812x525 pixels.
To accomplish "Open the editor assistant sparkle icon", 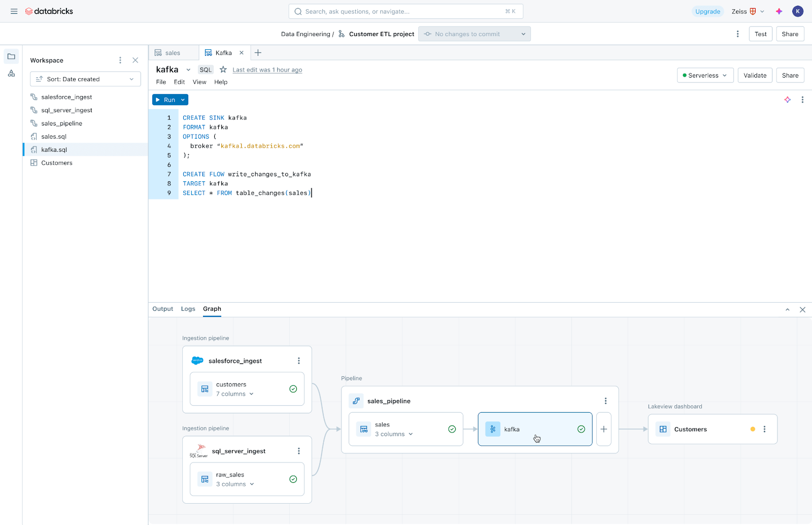I will click(787, 100).
